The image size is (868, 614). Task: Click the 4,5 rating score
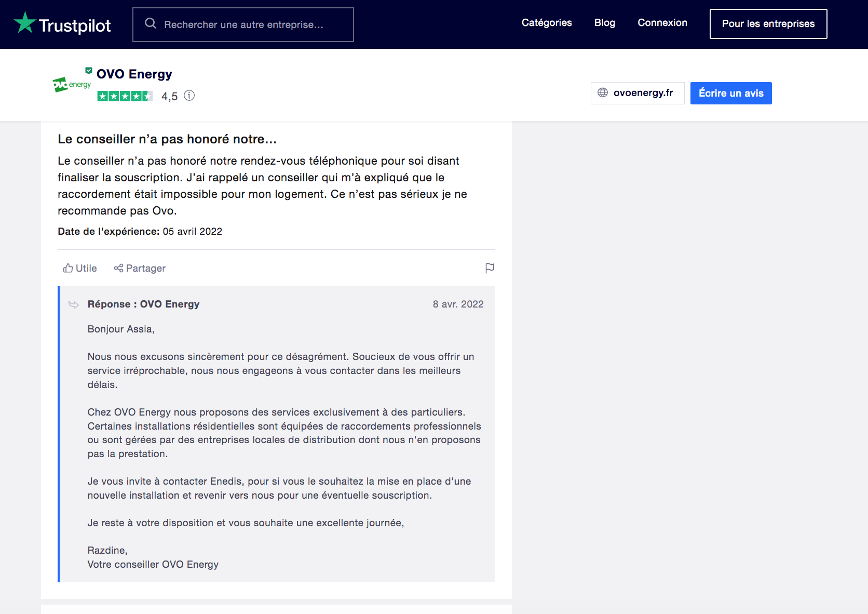click(170, 96)
